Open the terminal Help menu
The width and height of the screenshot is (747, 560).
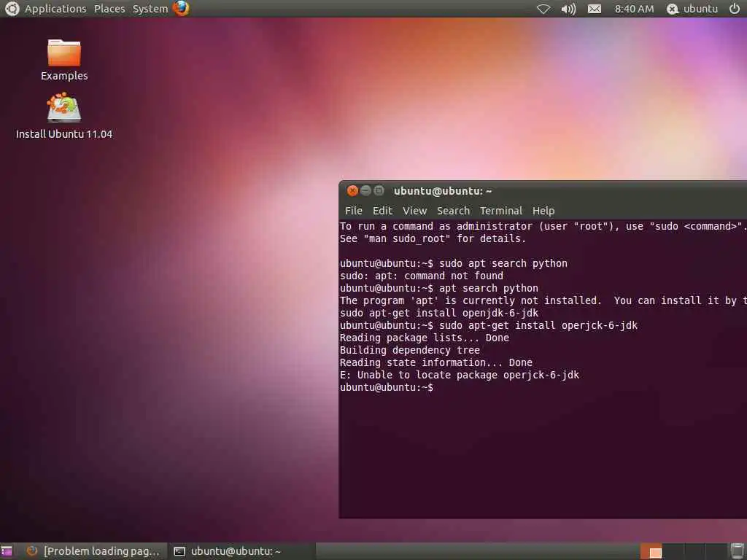(x=543, y=211)
